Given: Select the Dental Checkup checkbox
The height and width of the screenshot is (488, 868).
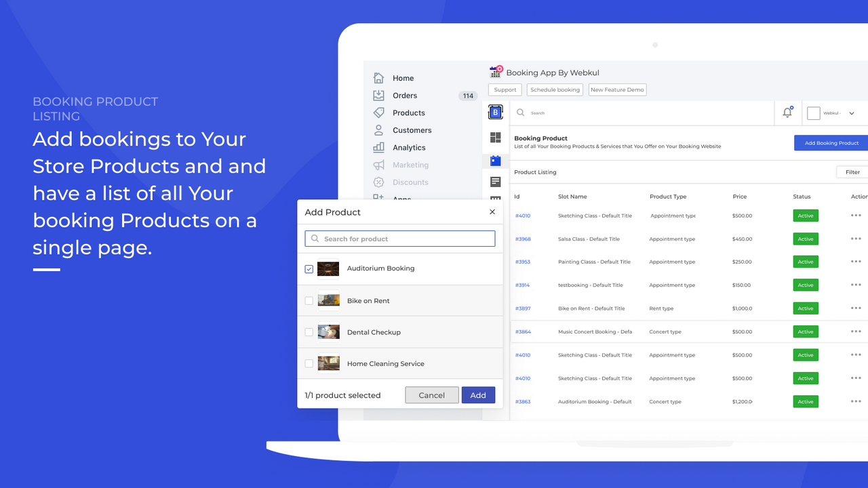Looking at the screenshot, I should click(x=309, y=331).
